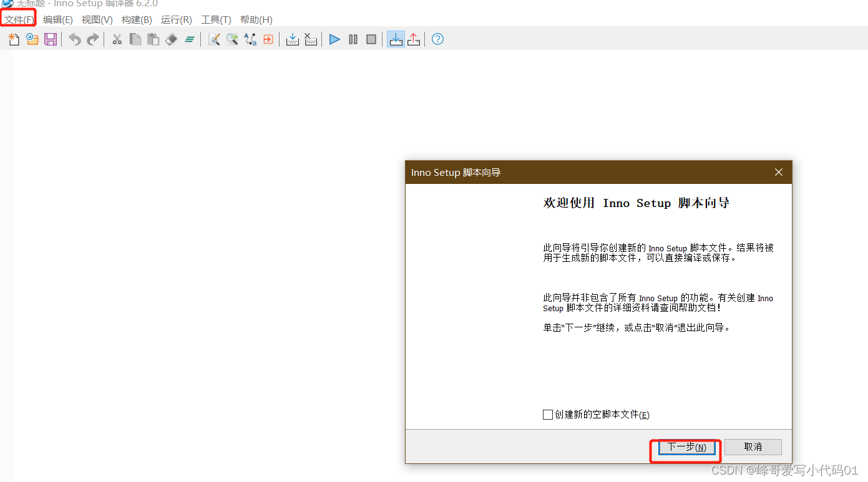This screenshot has width=868, height=482.
Task: Select the Target Setup blue download icon
Action: 396,39
